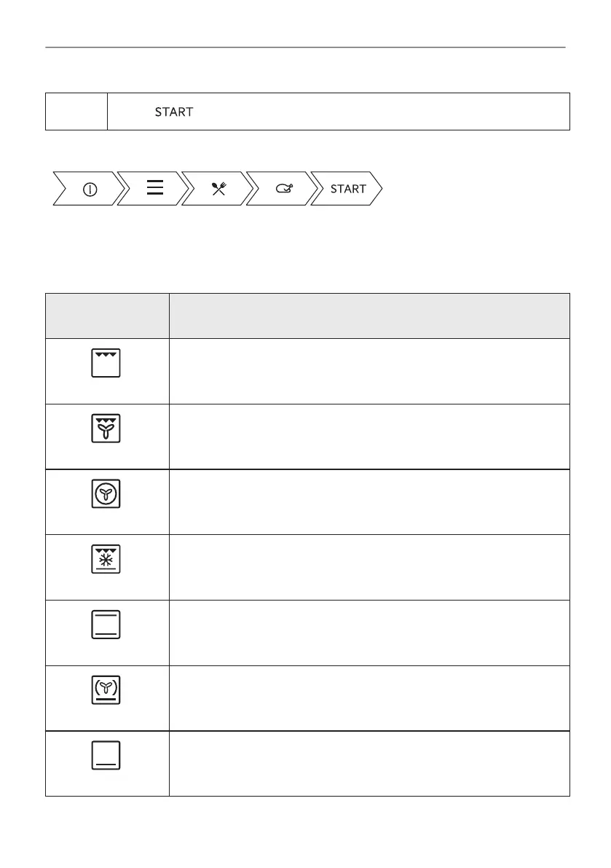
Task: Click the START text in the top box
Action: click(x=173, y=112)
